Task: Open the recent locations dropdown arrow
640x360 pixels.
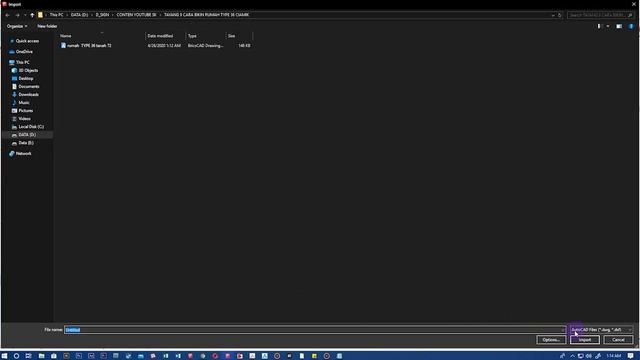Action: click(x=25, y=15)
